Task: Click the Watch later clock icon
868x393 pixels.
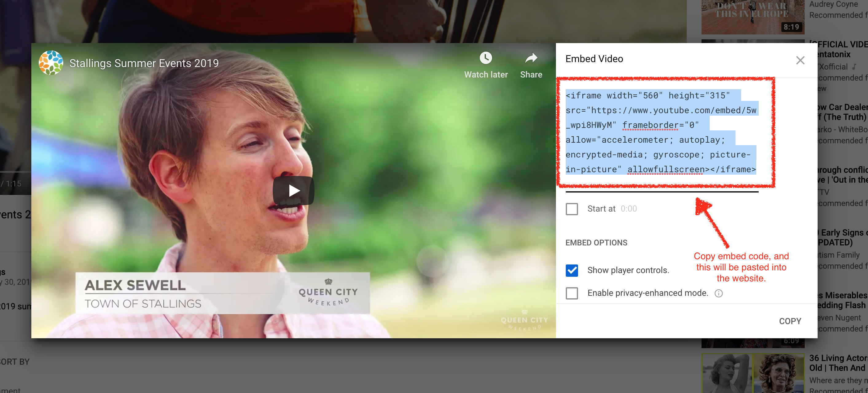Action: 486,58
